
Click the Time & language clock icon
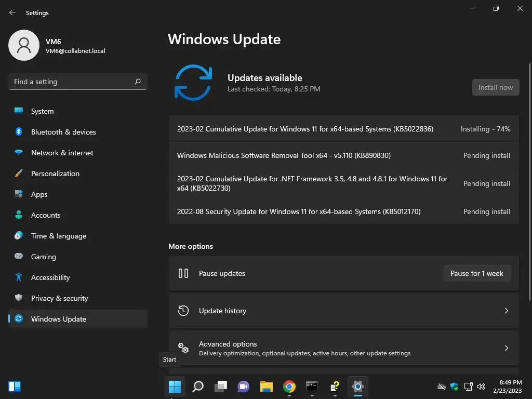(x=19, y=235)
